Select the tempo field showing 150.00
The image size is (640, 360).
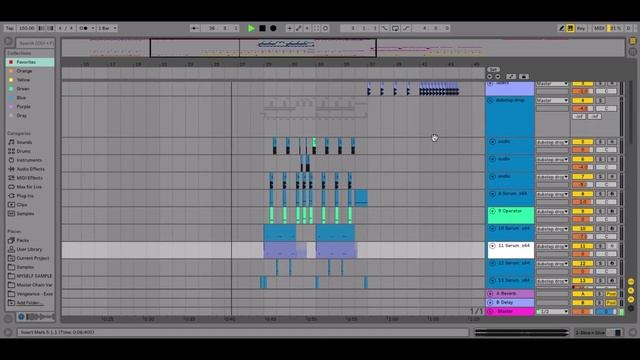(27, 28)
